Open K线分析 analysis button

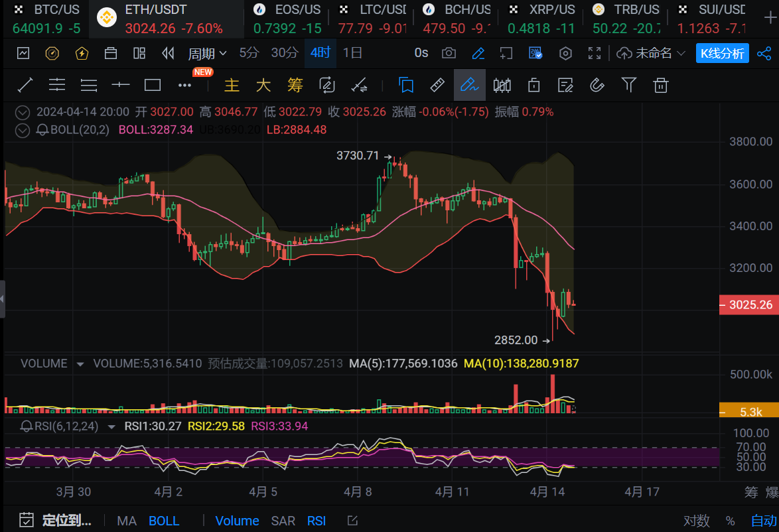point(722,53)
